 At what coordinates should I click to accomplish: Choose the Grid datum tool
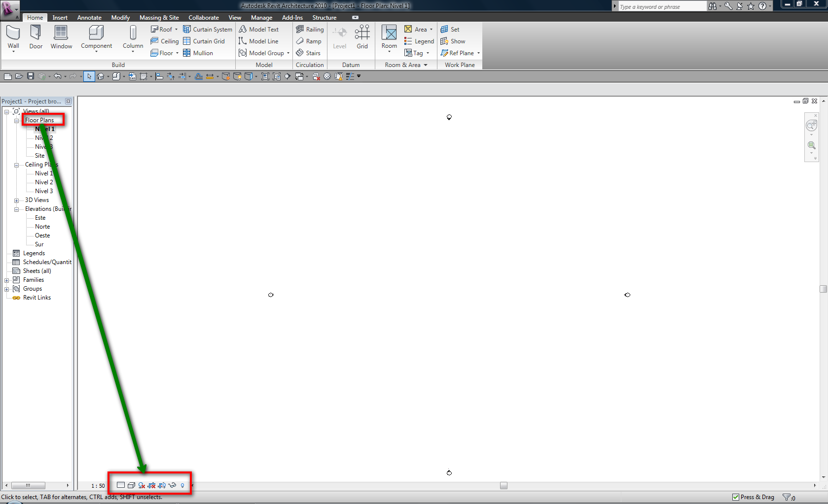pos(362,37)
